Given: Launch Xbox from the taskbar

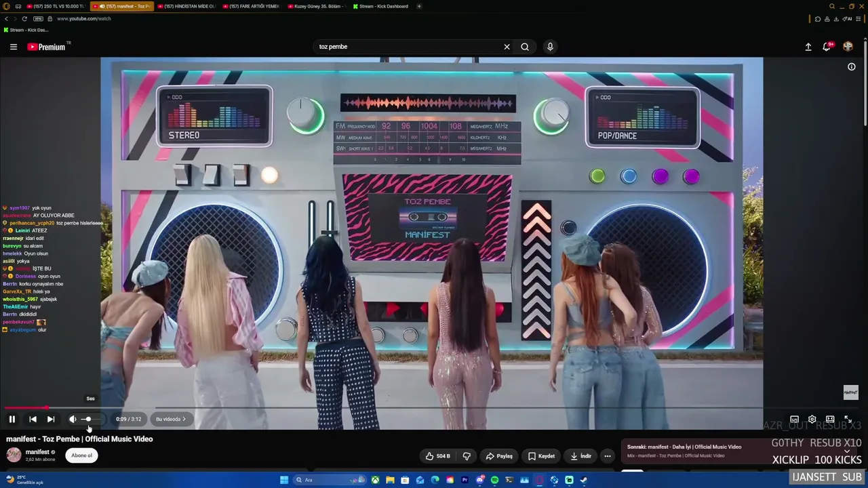Looking at the screenshot, I should [375, 480].
